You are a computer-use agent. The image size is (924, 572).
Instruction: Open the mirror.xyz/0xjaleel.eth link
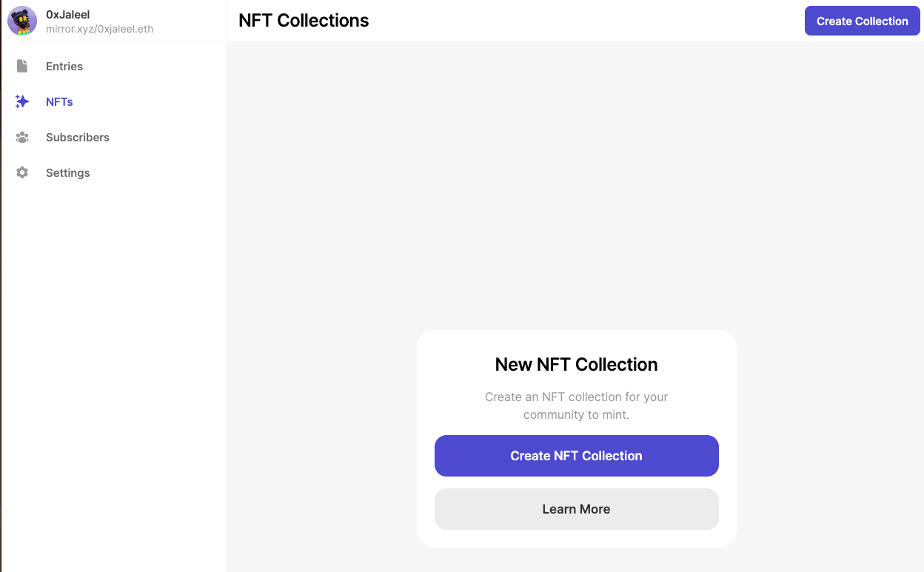(x=99, y=29)
